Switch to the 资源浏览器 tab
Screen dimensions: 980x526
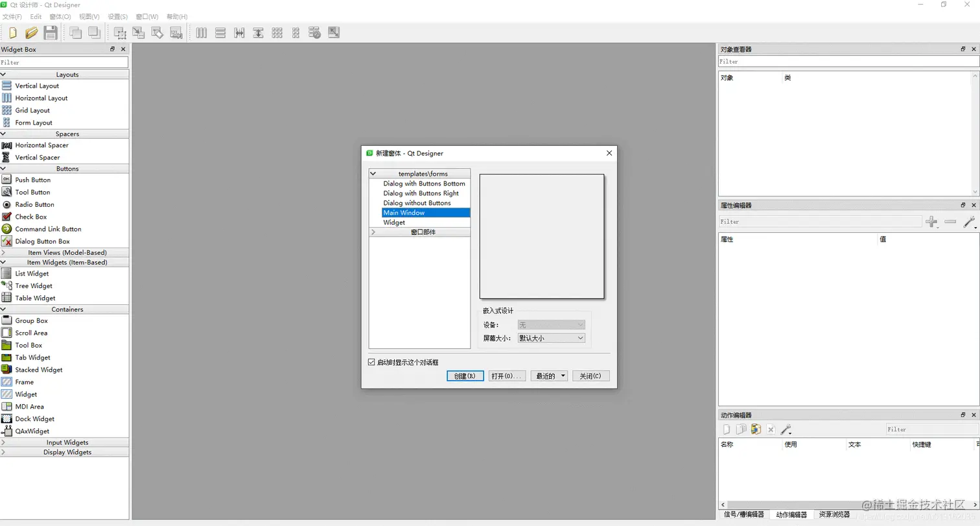pyautogui.click(x=834, y=514)
